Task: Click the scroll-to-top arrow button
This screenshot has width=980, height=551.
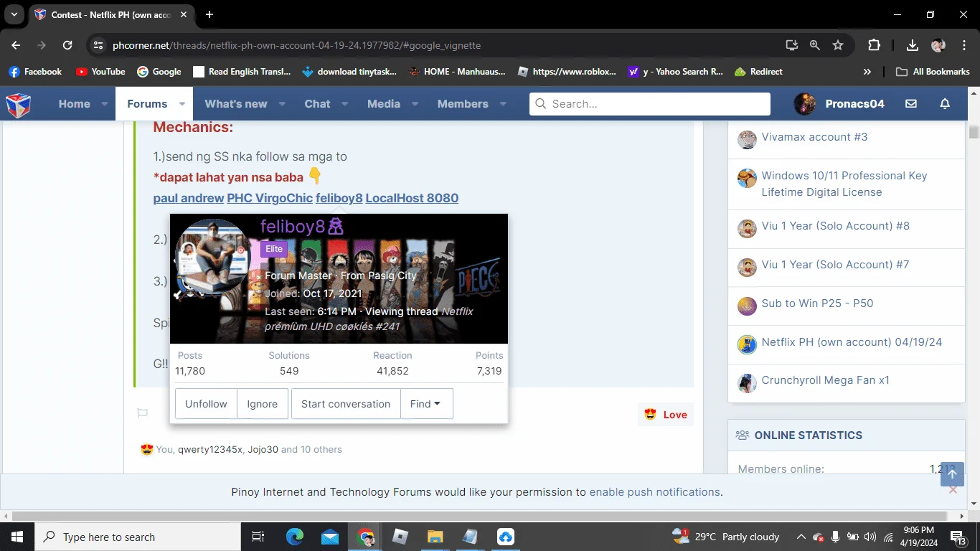Action: 952,474
